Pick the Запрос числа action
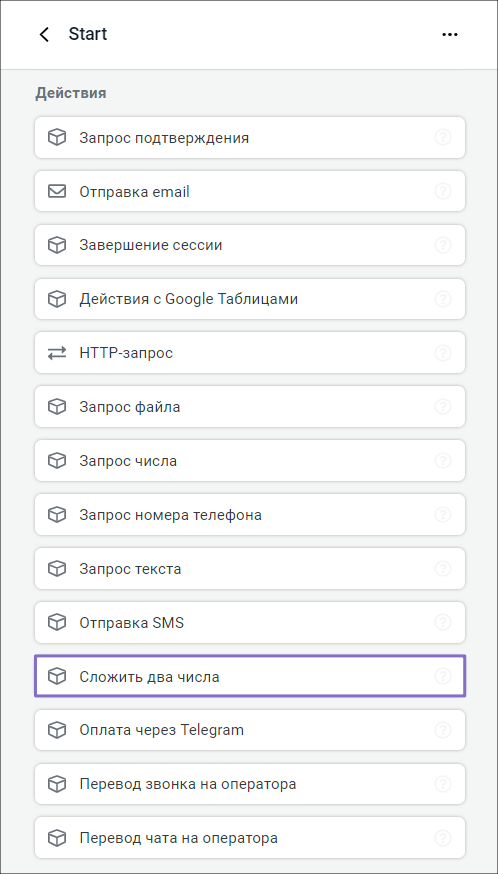The image size is (498, 874). tap(250, 461)
